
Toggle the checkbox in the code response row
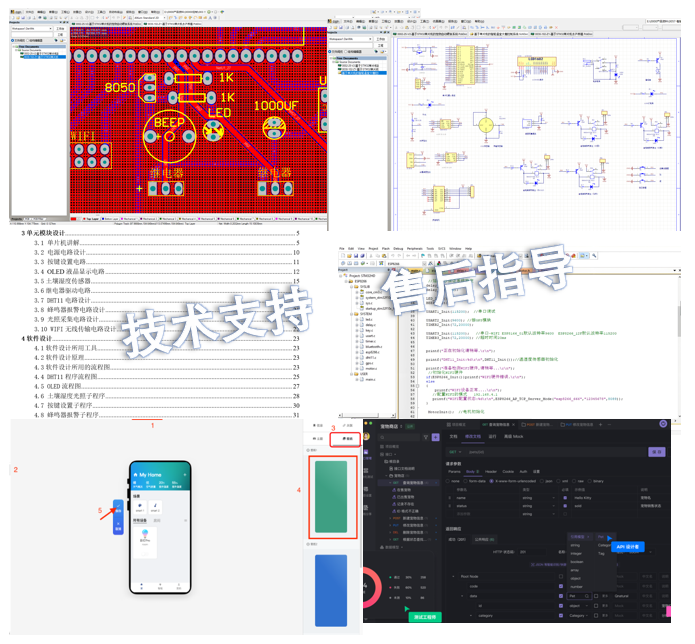pyautogui.click(x=561, y=586)
